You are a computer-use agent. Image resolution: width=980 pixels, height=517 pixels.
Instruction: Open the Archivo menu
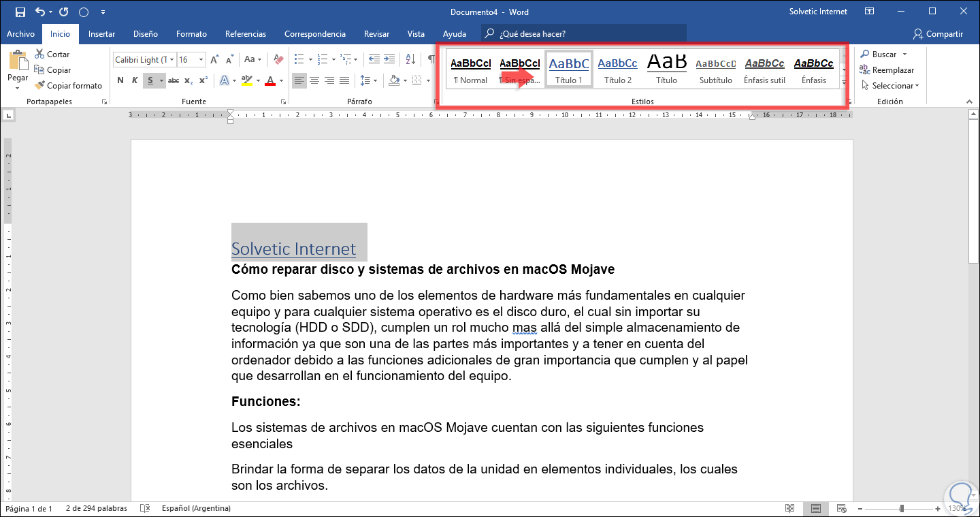coord(20,34)
